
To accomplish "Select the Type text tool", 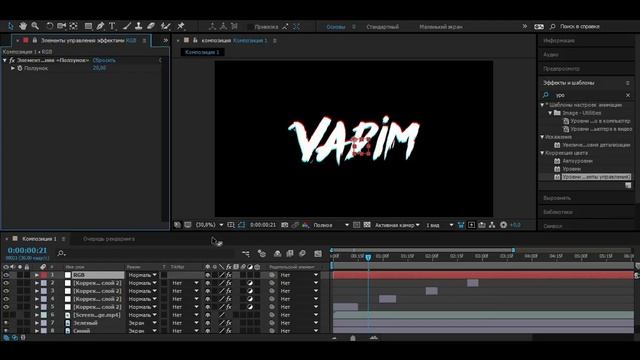I will [x=112, y=26].
